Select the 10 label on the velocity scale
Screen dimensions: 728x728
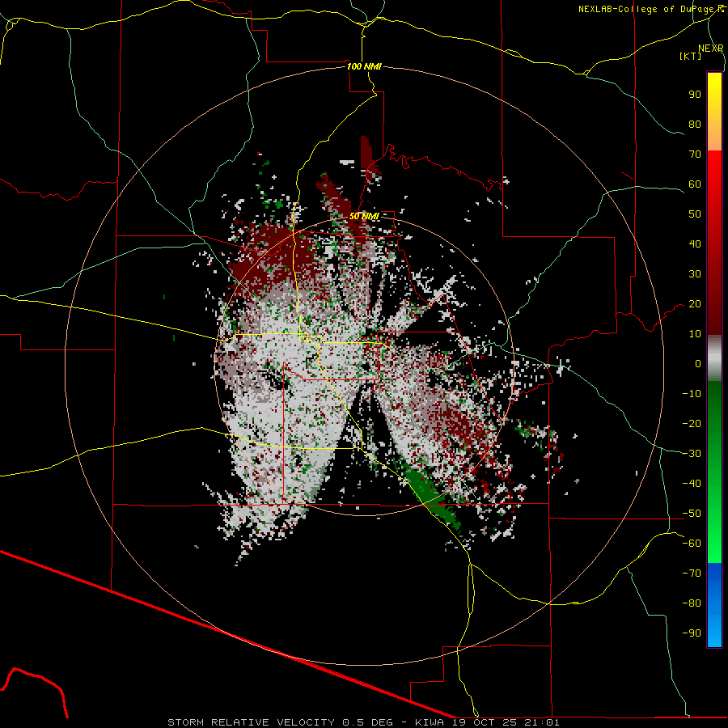pyautogui.click(x=695, y=334)
